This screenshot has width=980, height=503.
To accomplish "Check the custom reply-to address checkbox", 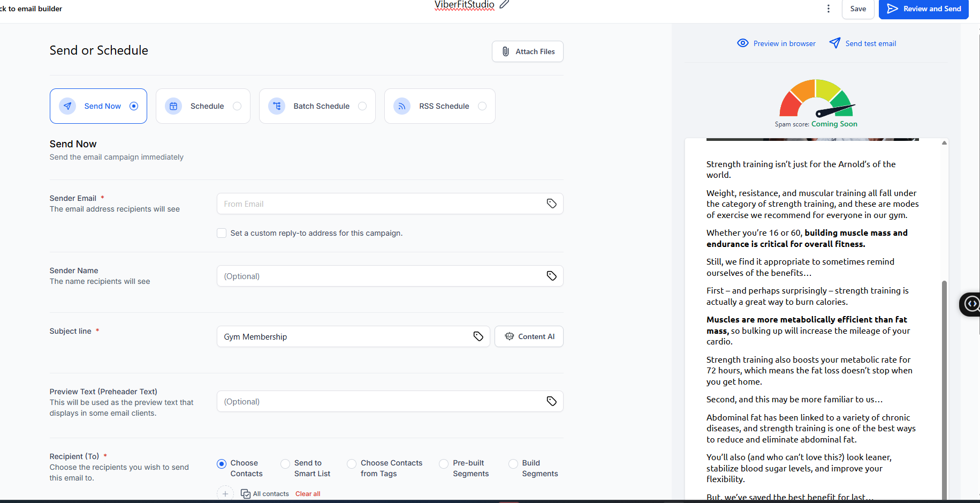I will (x=222, y=233).
